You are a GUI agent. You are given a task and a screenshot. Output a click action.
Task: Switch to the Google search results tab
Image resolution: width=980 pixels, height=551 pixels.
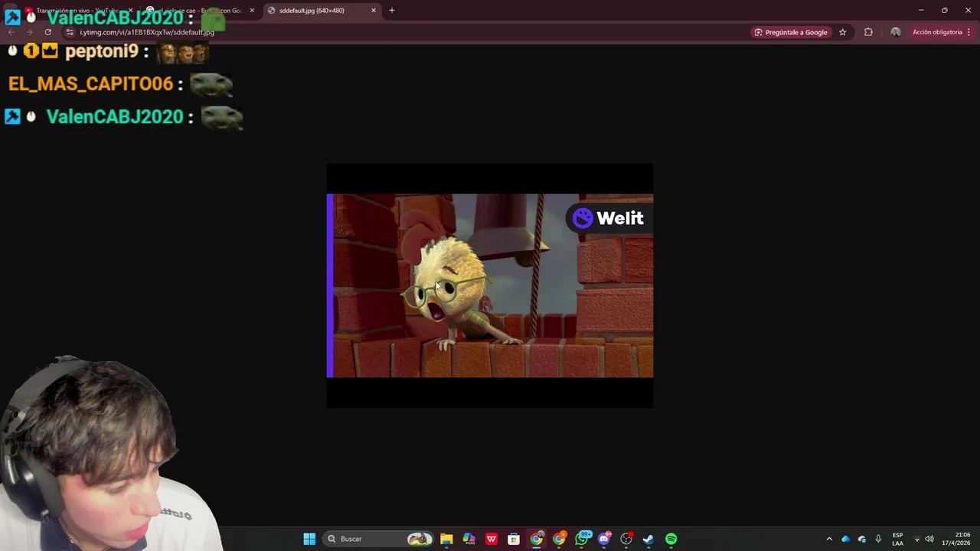coord(199,11)
